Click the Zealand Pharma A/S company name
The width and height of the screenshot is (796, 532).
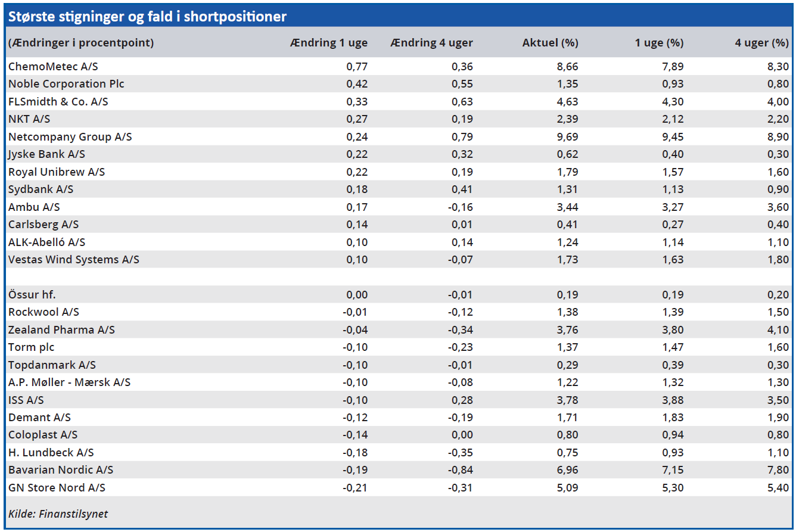coord(61,330)
